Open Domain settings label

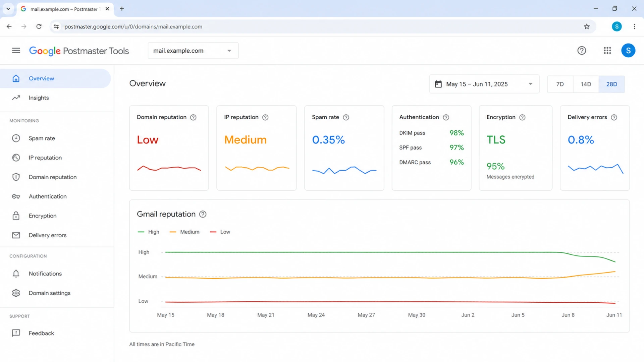(50, 293)
